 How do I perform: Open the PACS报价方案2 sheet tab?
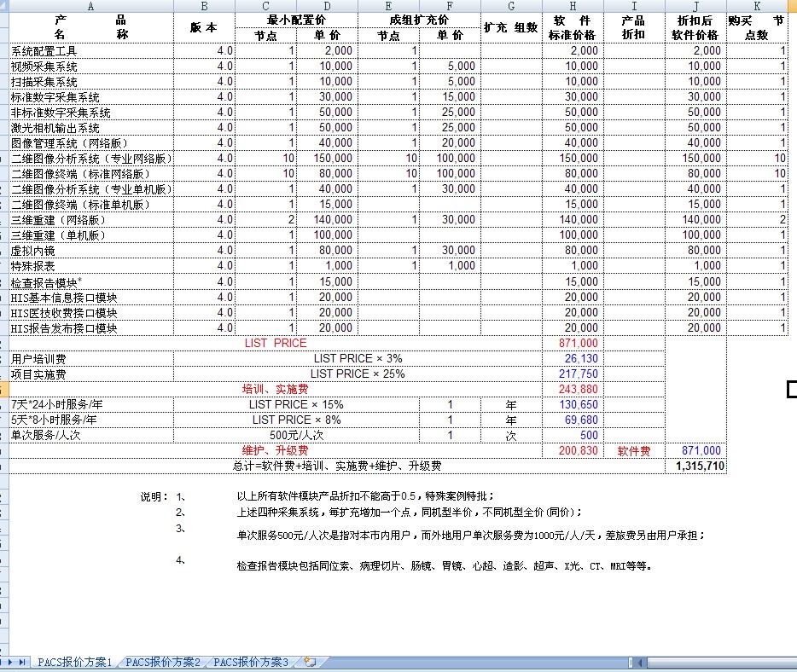pyautogui.click(x=163, y=662)
